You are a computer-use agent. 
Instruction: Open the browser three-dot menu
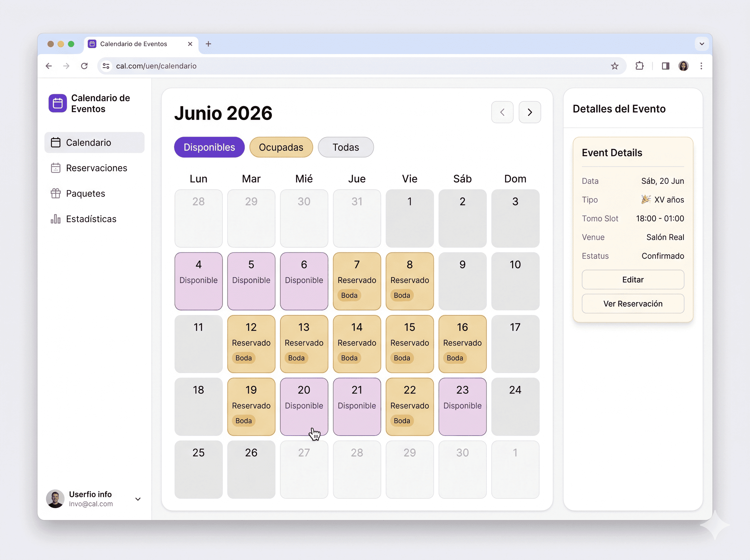click(x=701, y=66)
